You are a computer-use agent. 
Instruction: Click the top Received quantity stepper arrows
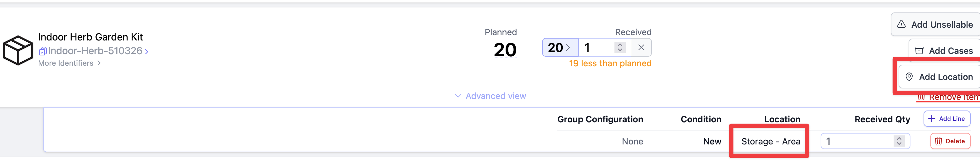pos(620,48)
